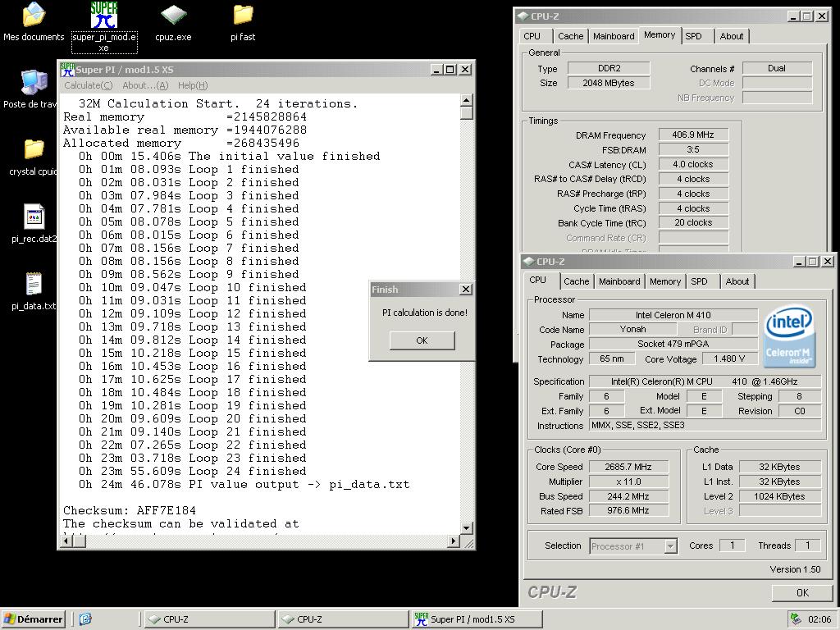Click the Channels # Dual field

(777, 68)
